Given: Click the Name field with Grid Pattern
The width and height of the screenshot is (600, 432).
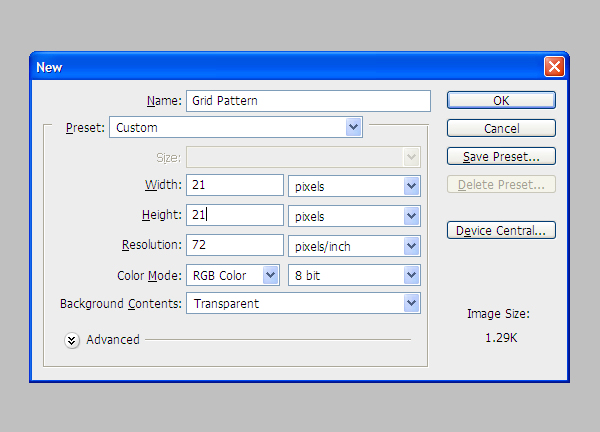Looking at the screenshot, I should pyautogui.click(x=308, y=101).
